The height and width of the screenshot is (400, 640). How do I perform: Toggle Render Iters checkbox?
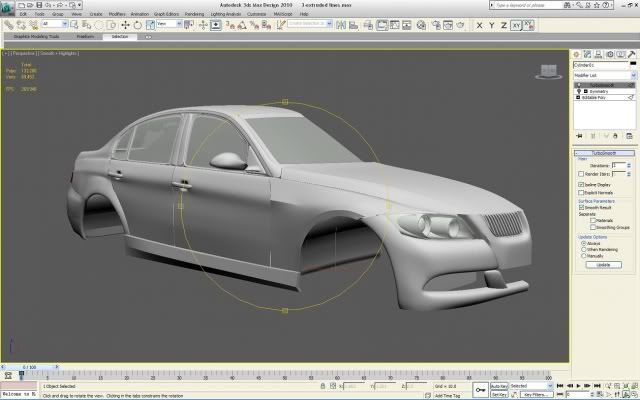(x=581, y=174)
